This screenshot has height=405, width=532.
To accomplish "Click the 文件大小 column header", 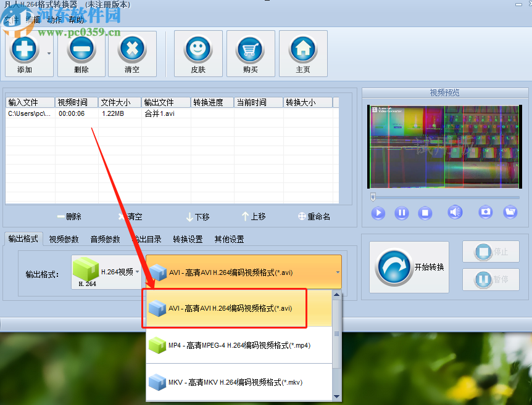I will coord(120,102).
